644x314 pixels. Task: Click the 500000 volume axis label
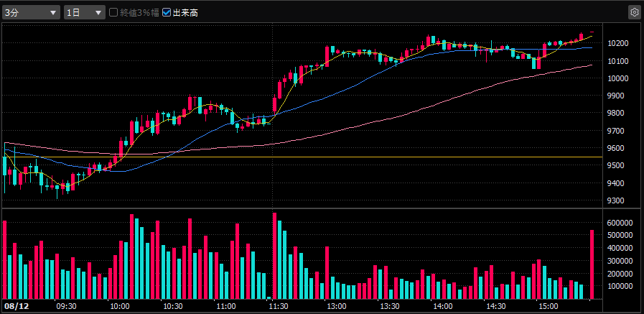(x=620, y=236)
